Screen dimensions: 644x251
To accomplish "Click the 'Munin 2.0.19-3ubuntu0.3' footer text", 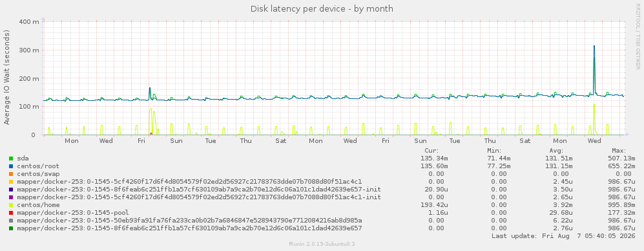I will 322,244.
